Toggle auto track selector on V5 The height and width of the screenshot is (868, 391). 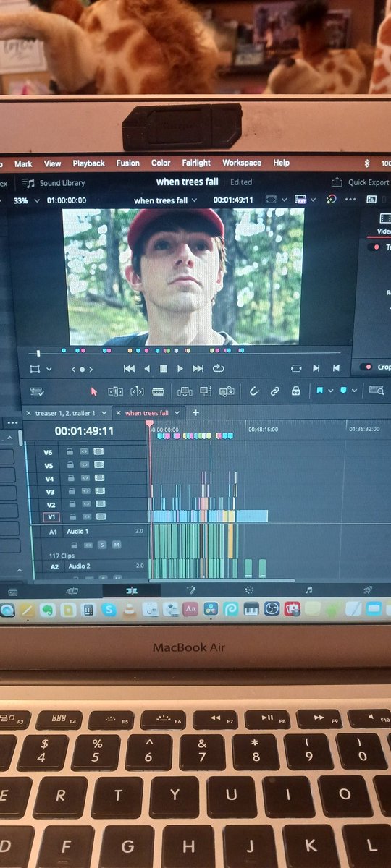tap(84, 465)
